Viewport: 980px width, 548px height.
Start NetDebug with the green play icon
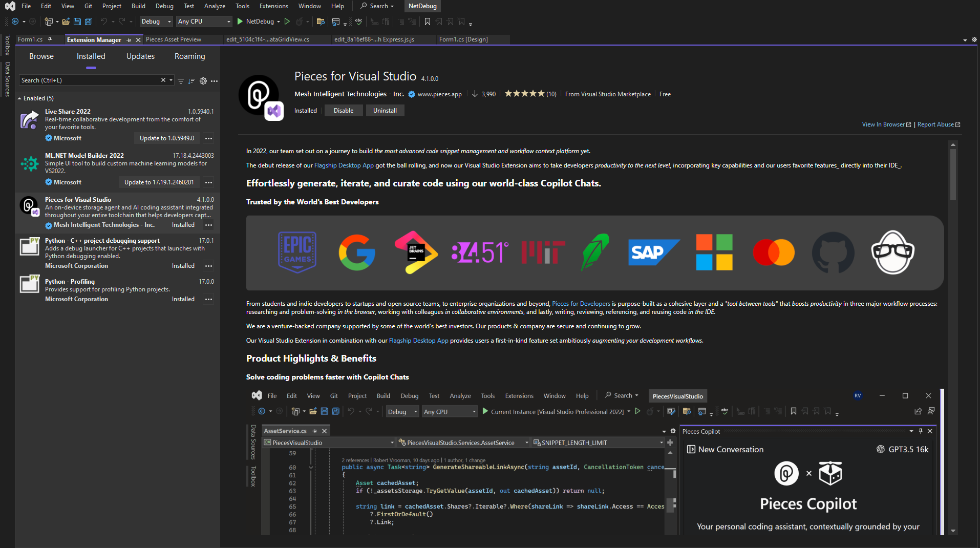point(240,22)
